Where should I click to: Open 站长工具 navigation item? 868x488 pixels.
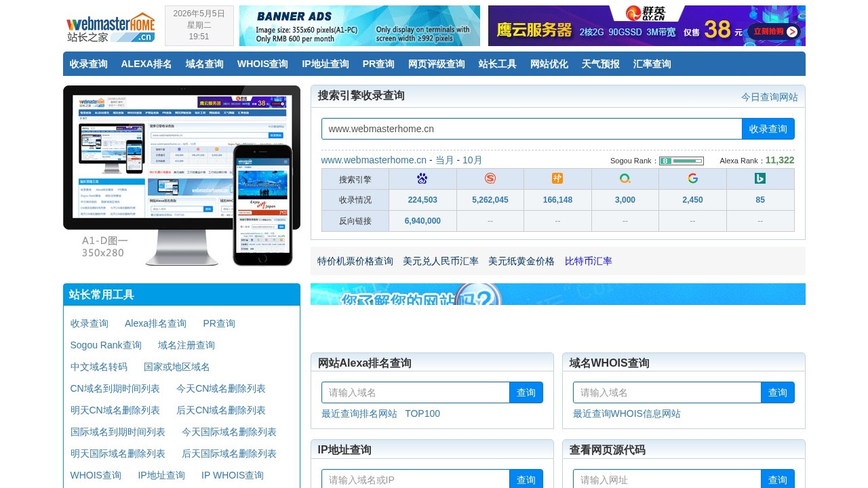[498, 64]
